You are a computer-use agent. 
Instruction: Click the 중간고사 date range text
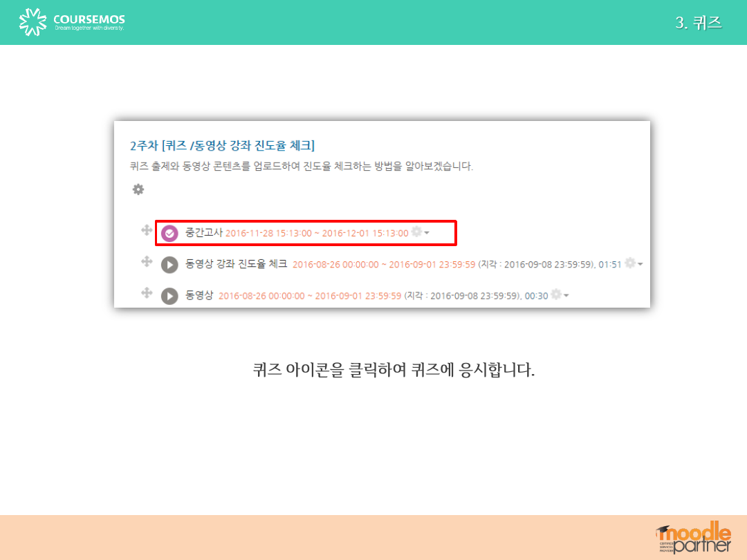click(x=317, y=233)
